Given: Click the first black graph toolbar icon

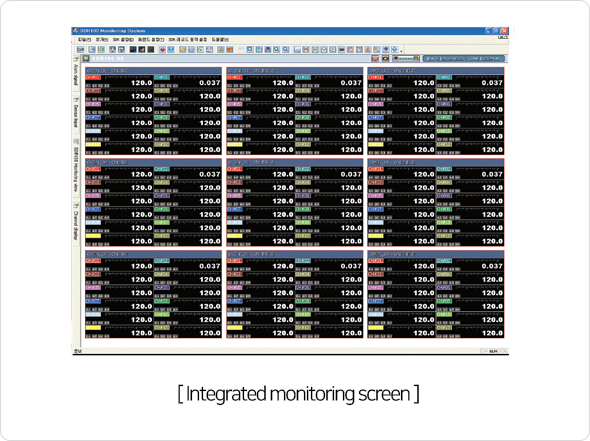Looking at the screenshot, I should pos(133,49).
